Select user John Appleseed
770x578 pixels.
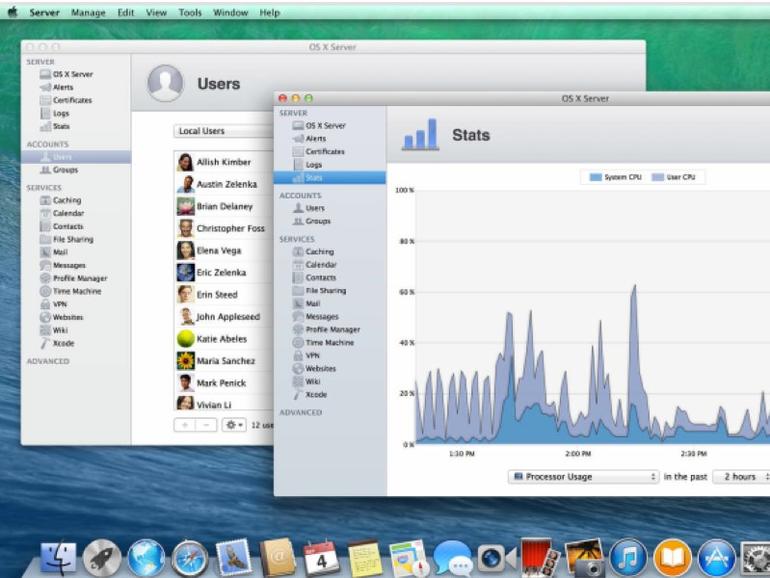(x=223, y=317)
